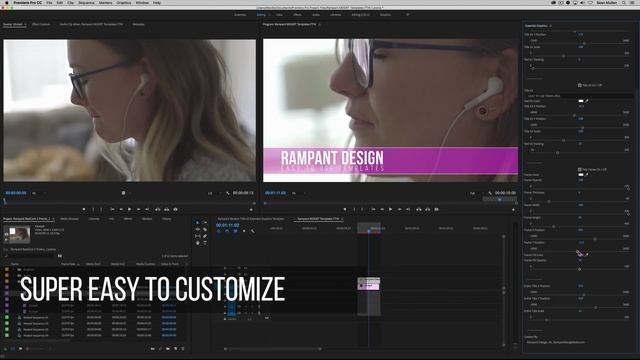Click Frame Color swatch
640x360 pixels.
[581, 175]
